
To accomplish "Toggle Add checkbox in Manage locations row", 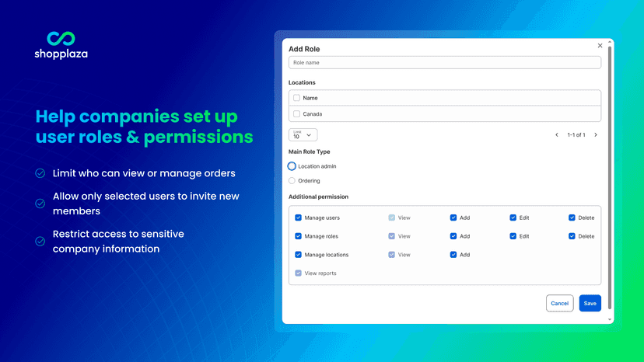I will click(453, 255).
